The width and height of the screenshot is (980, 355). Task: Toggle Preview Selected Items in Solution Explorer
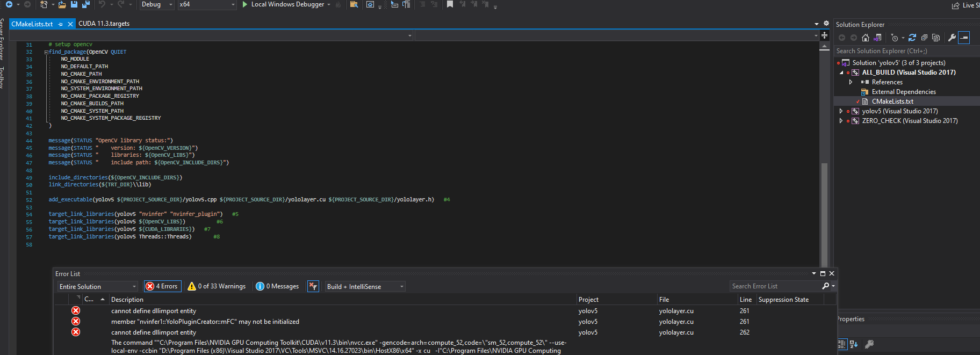click(x=964, y=38)
